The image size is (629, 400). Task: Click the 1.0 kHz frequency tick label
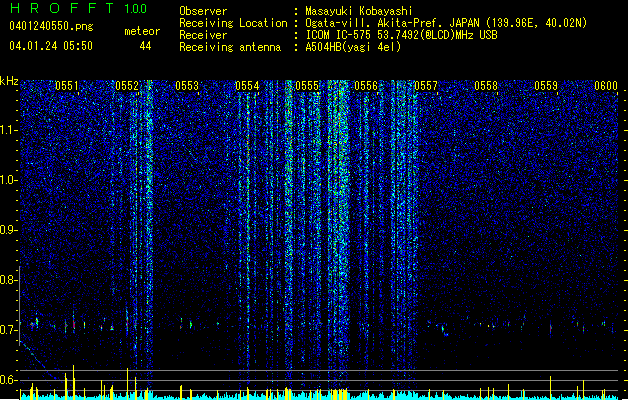coord(9,180)
